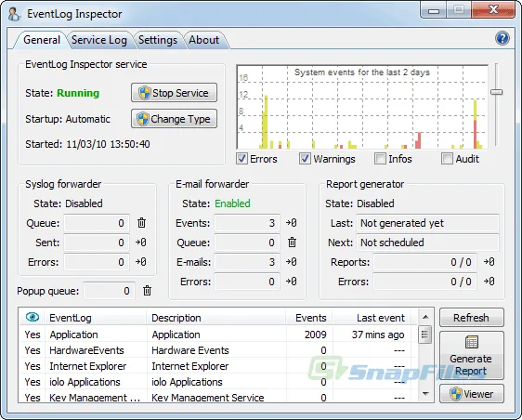Viewport: 522px width, 420px height.
Task: Enable the Infos checkbox
Action: (380, 159)
